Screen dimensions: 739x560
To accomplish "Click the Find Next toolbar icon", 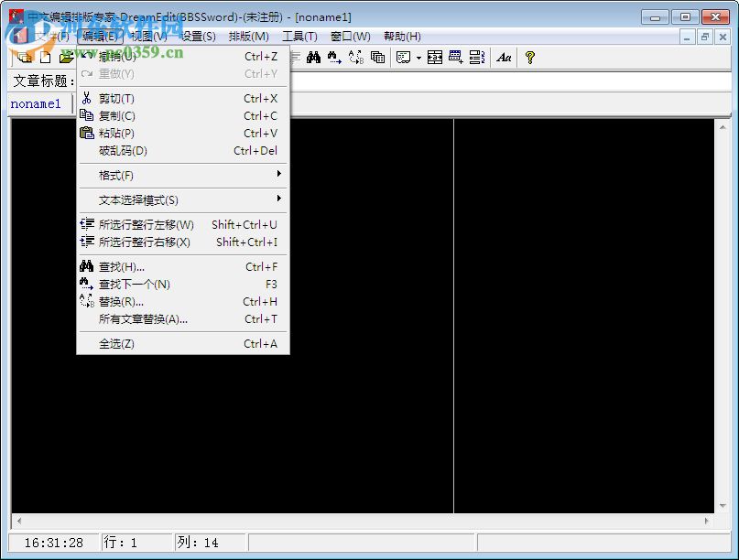I will pyautogui.click(x=333, y=57).
